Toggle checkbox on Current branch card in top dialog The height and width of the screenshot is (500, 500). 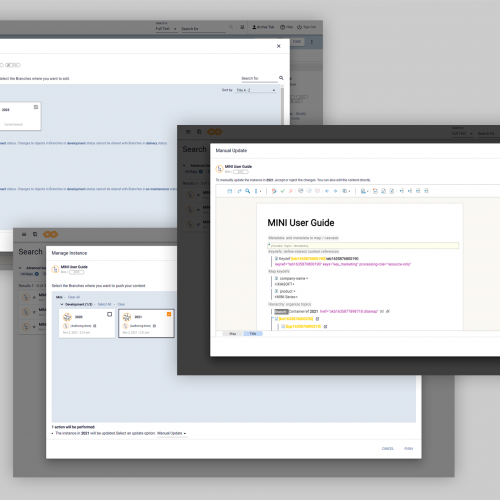pos(36,107)
